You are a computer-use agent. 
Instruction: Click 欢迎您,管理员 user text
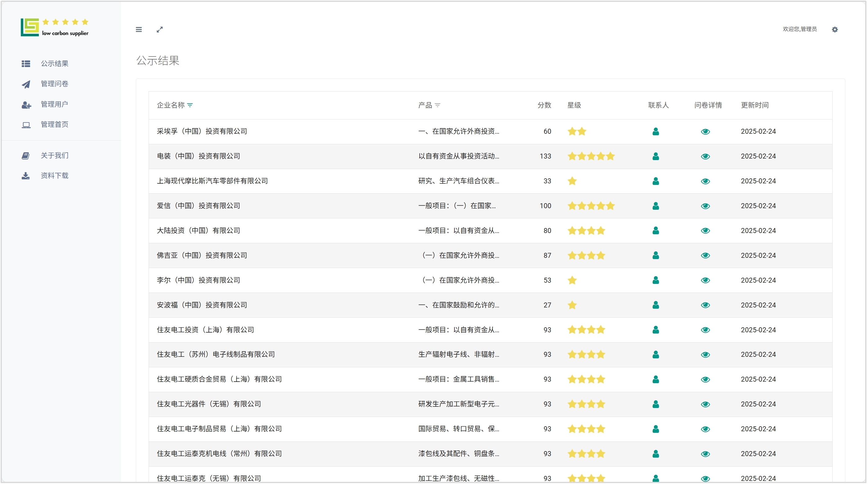click(x=799, y=29)
